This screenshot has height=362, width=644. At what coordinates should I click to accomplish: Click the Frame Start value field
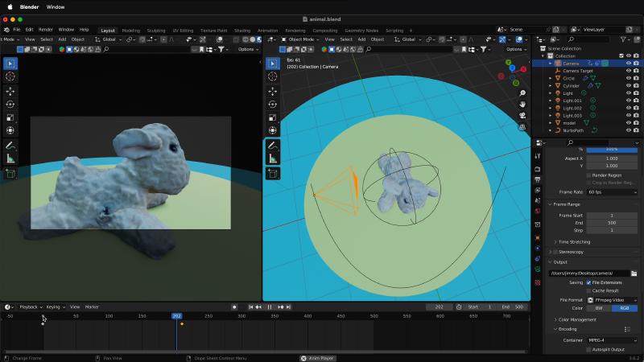click(x=612, y=216)
